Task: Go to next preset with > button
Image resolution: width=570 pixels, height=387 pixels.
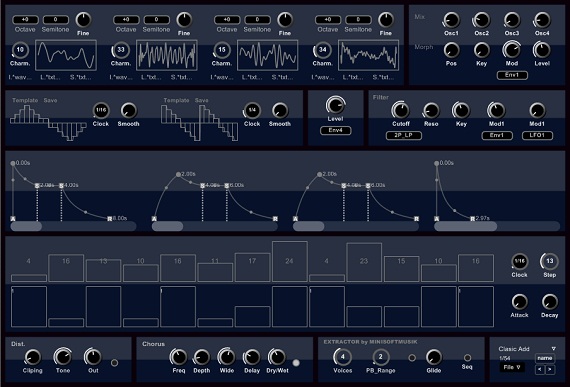Action: pyautogui.click(x=550, y=370)
